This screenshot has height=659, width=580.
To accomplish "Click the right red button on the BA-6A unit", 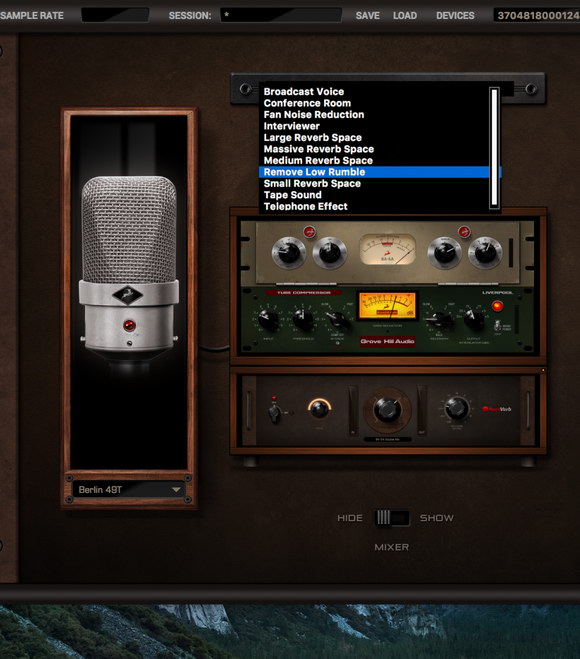I will [x=464, y=232].
